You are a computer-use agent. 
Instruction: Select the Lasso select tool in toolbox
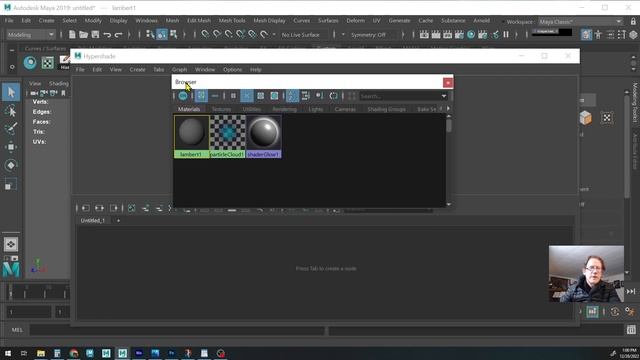tap(11, 111)
